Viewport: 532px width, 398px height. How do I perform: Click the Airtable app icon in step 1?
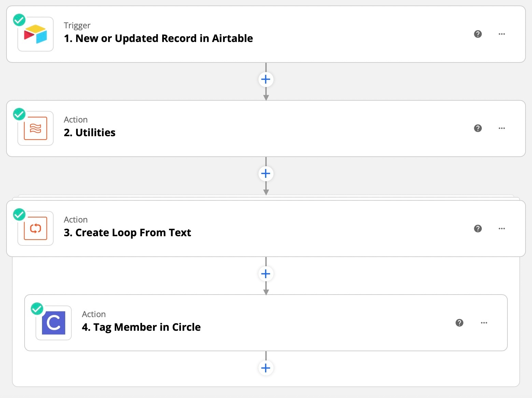pos(36,34)
